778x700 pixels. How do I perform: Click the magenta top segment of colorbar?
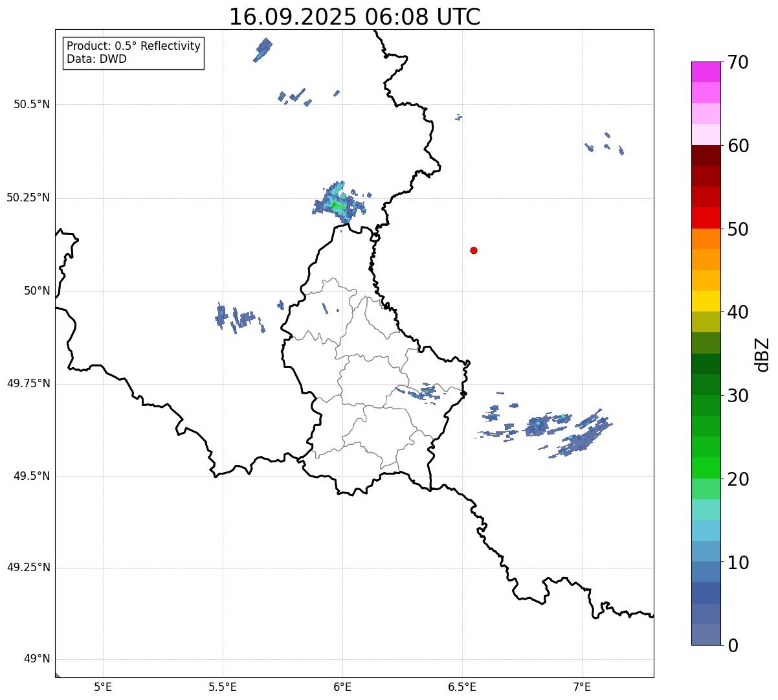[706, 72]
